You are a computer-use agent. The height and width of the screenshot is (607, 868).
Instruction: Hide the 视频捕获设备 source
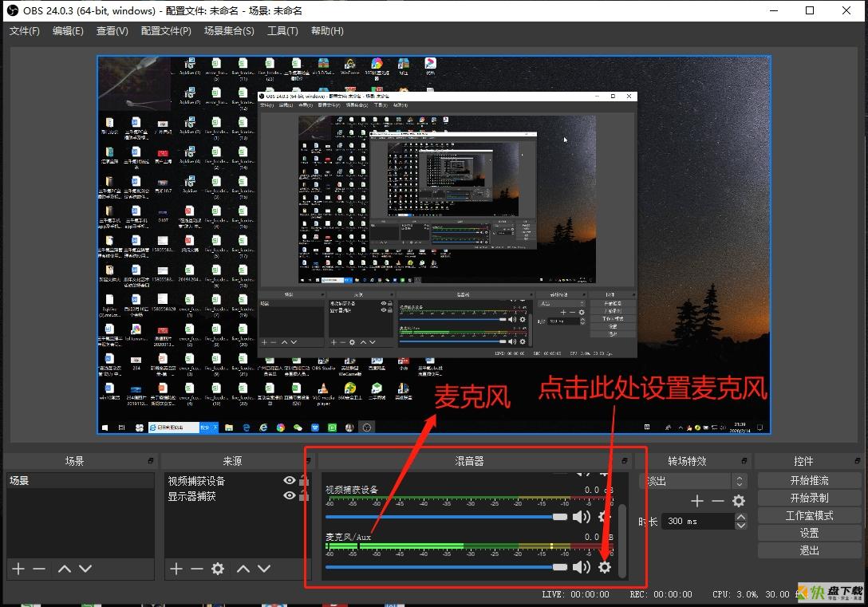tap(289, 481)
